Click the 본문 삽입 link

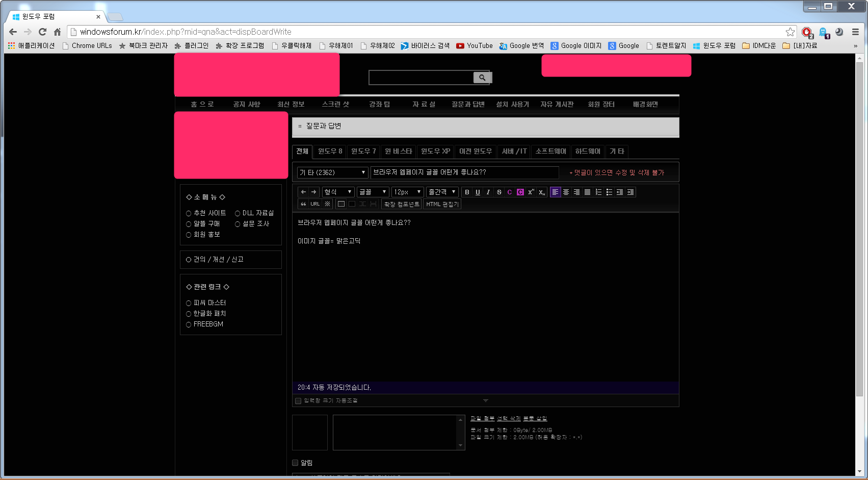point(535,418)
